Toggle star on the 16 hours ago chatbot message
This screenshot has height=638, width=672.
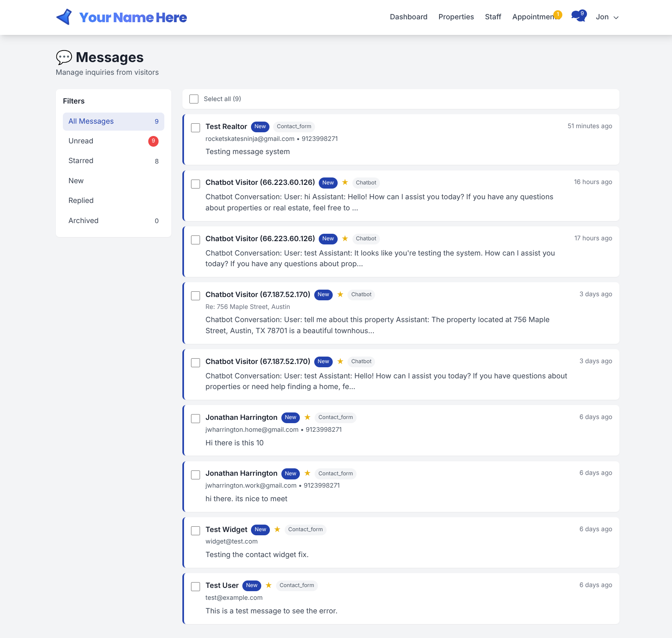click(345, 182)
